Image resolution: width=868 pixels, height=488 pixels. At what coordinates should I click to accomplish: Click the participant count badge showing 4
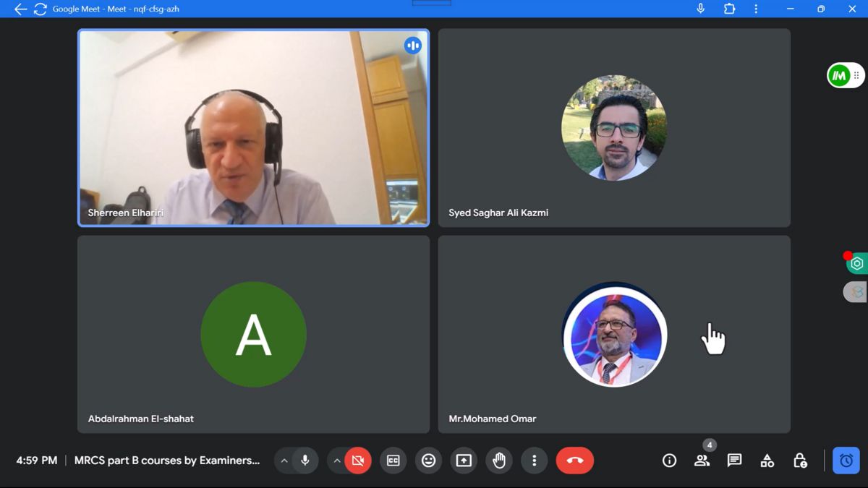(x=710, y=445)
